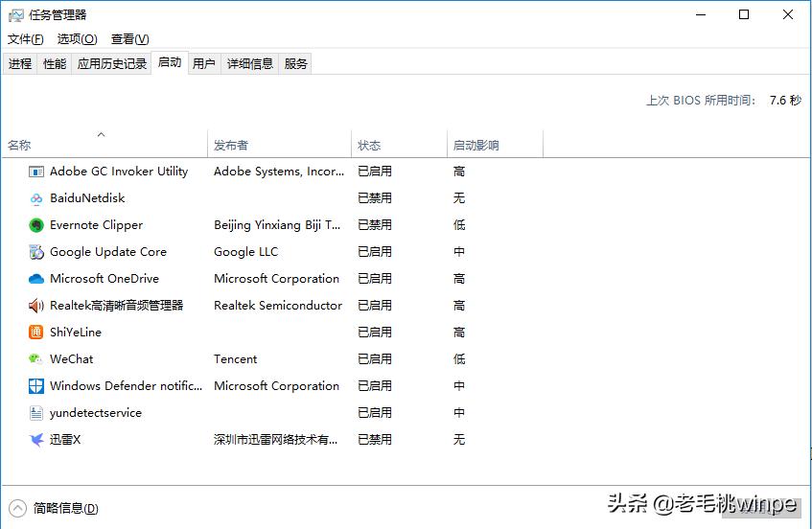Click the sort arrow above 名称 column
The height and width of the screenshot is (529, 812).
click(101, 134)
